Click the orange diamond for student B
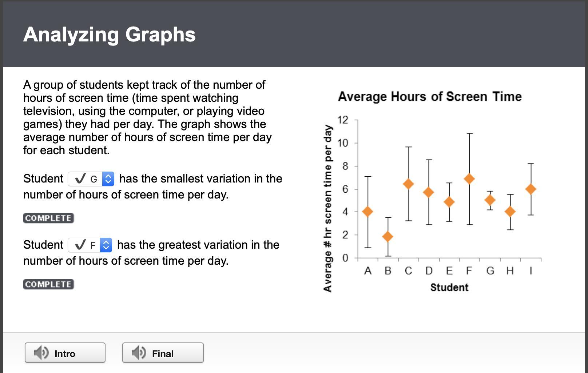588x373 pixels. pyautogui.click(x=388, y=236)
